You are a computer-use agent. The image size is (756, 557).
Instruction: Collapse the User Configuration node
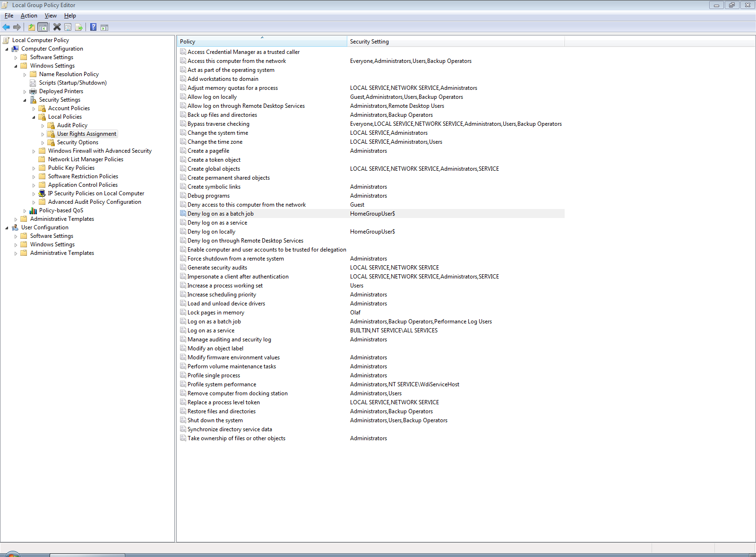click(7, 228)
